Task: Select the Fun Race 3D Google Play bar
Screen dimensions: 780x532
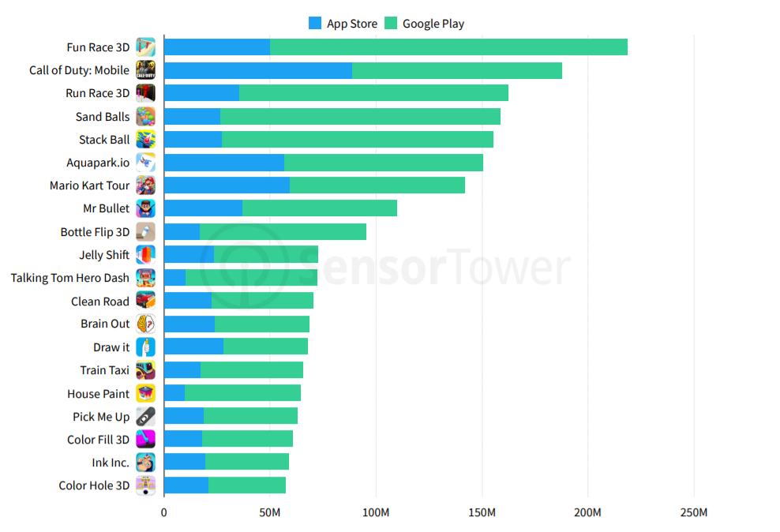Action: coord(448,47)
